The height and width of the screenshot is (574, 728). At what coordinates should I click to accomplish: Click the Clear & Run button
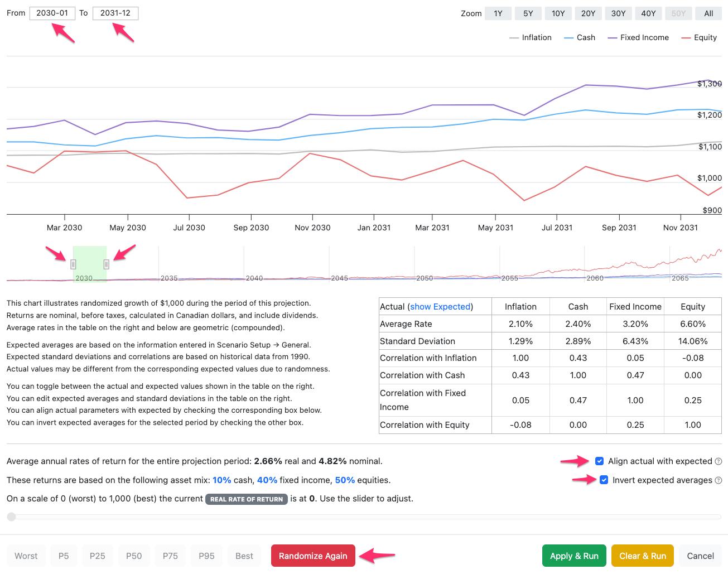643,556
